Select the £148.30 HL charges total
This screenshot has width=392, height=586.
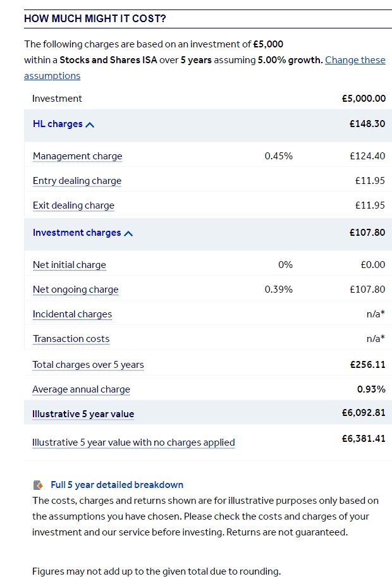(x=367, y=124)
